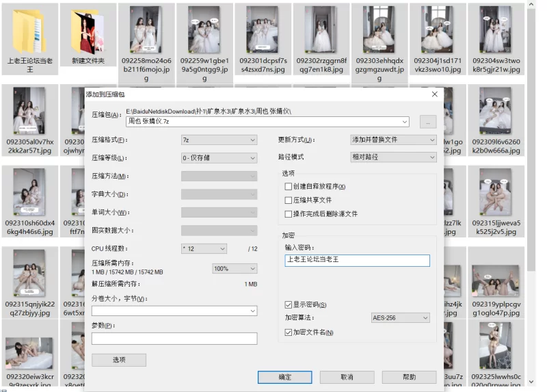The width and height of the screenshot is (547, 392).
Task: Open the 压缩格式 7z dropdown
Action: click(219, 140)
